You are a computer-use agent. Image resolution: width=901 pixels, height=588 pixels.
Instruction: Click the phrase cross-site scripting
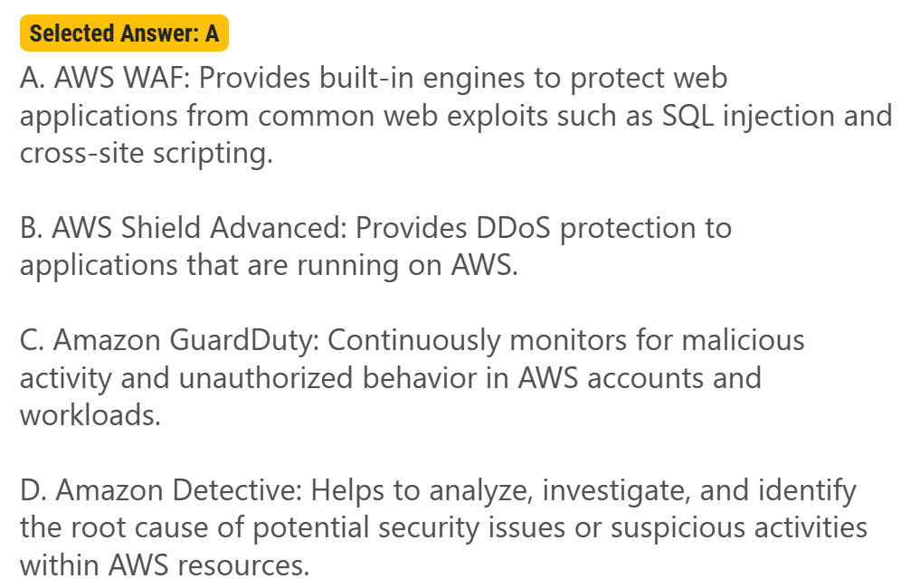click(x=145, y=154)
